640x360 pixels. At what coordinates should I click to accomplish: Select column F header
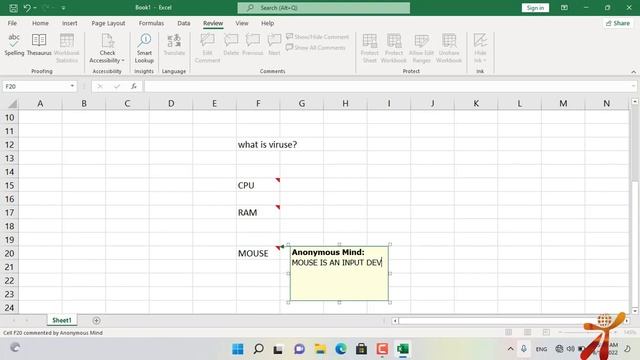[258, 104]
